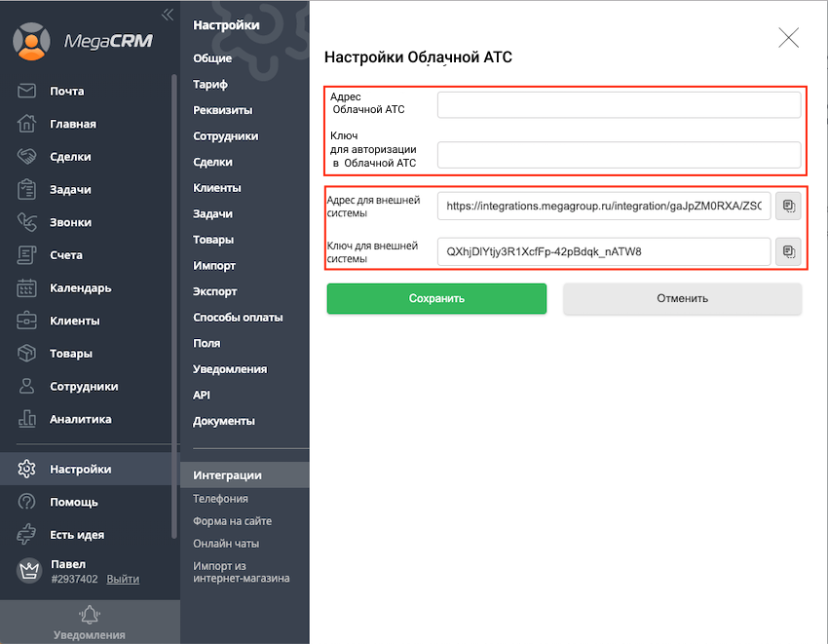Open Сделки via the handshake icon

pos(27,156)
